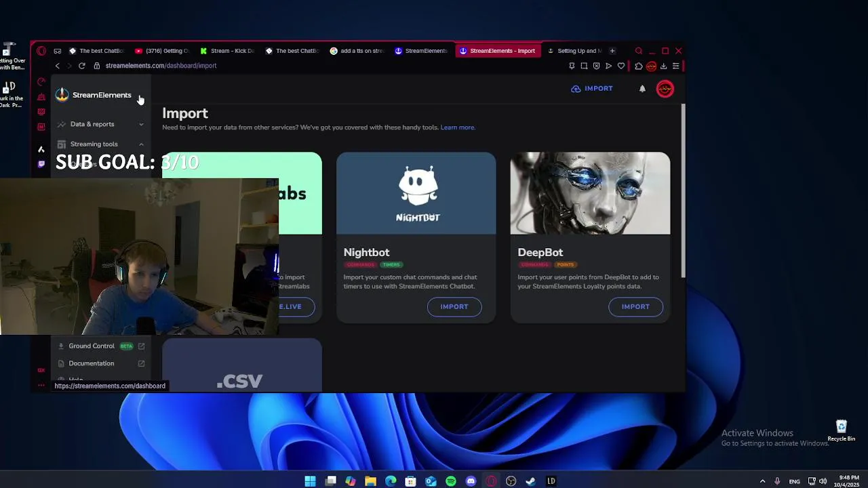The height and width of the screenshot is (488, 868).
Task: Open a new browser tab with plus
Action: coord(612,51)
